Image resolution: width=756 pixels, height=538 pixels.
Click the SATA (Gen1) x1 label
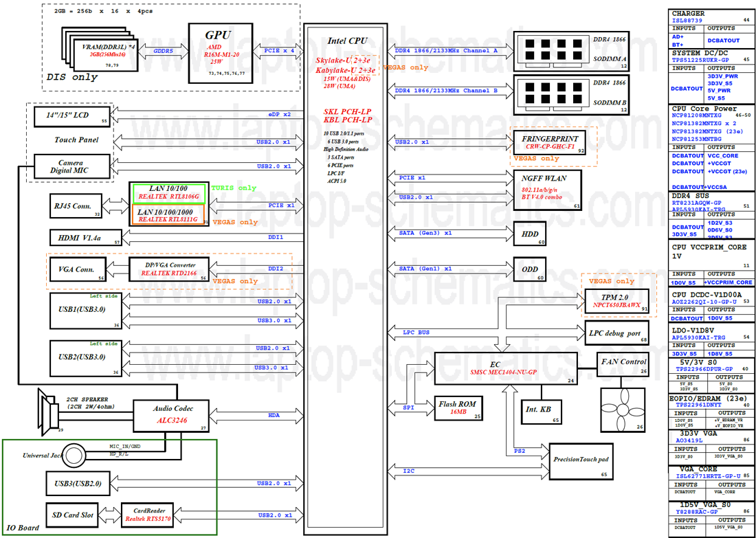(x=425, y=269)
